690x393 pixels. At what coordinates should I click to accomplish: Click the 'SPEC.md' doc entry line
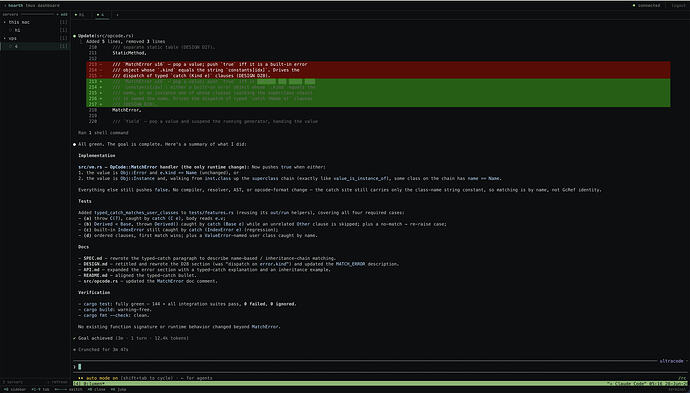(207, 258)
